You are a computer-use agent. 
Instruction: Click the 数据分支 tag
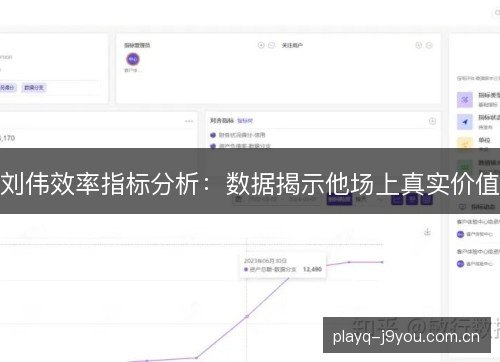click(x=34, y=88)
